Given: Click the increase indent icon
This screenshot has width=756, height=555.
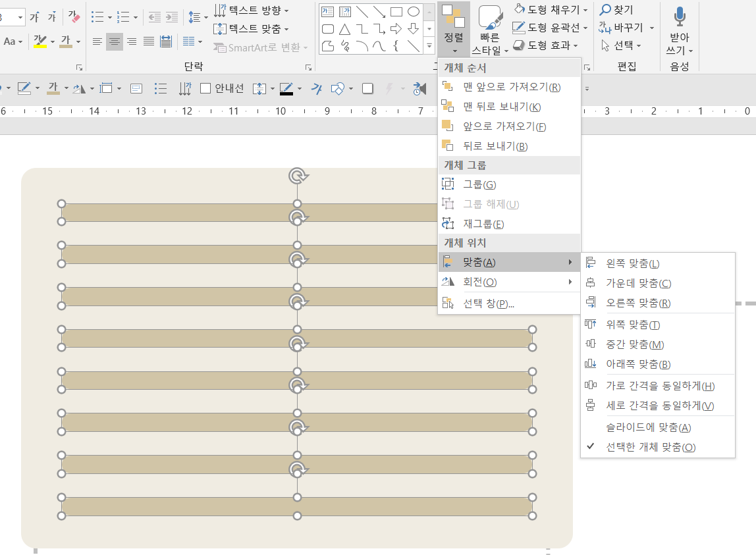Looking at the screenshot, I should pos(172,17).
